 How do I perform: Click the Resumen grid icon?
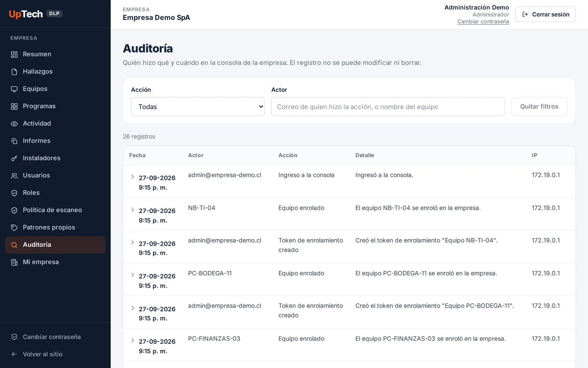(14, 54)
